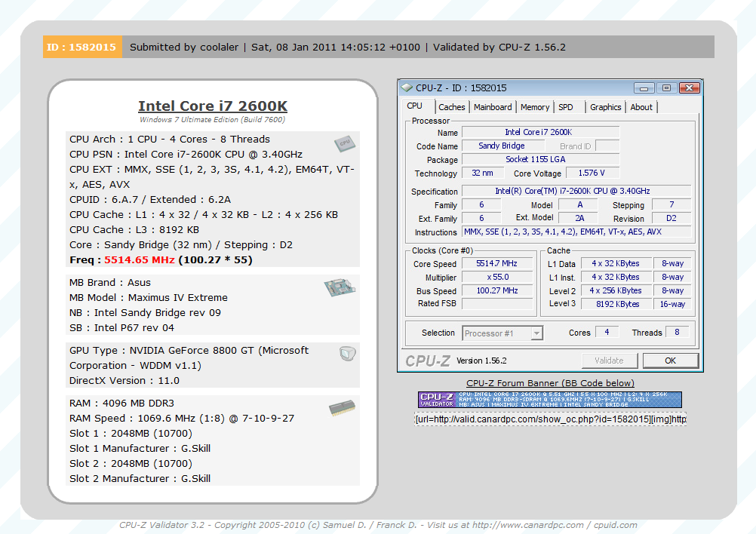Image resolution: width=756 pixels, height=534 pixels.
Task: Go to the Graphics tab
Action: [x=606, y=107]
